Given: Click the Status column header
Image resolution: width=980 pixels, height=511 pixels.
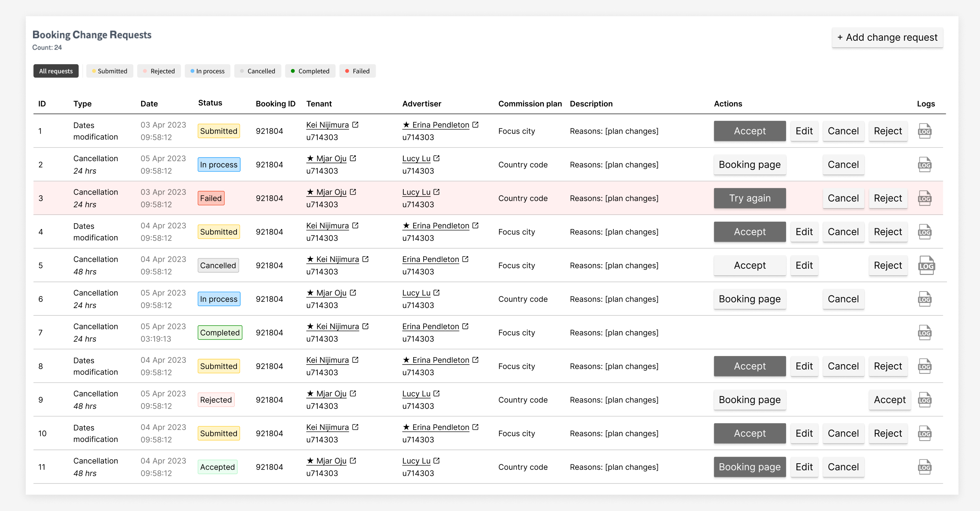Looking at the screenshot, I should (210, 103).
